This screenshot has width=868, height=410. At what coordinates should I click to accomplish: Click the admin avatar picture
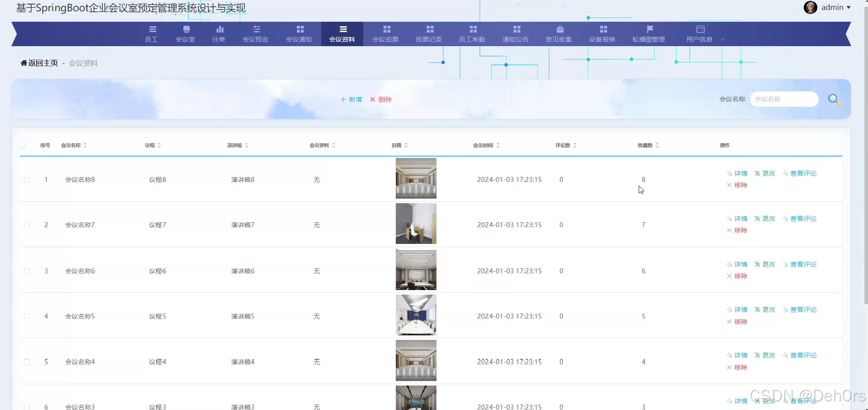810,7
